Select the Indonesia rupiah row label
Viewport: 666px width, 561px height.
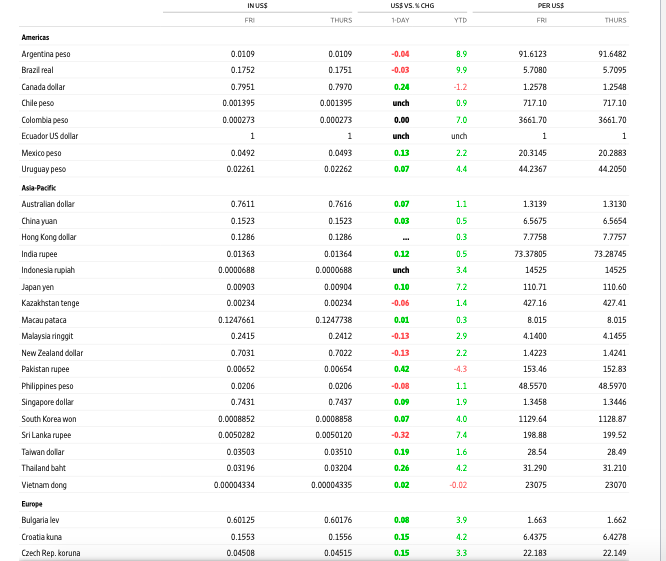coord(48,270)
